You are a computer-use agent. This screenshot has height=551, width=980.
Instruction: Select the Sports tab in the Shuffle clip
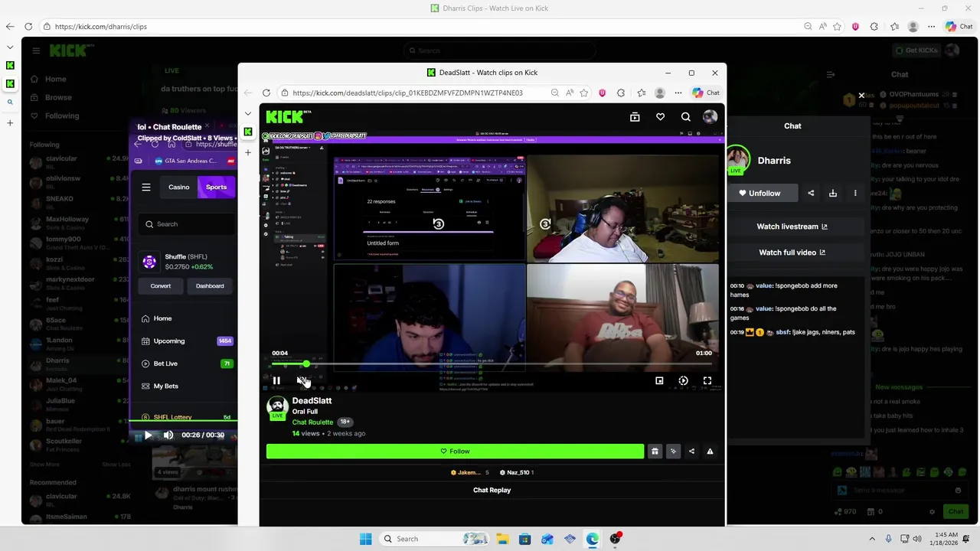tap(217, 187)
